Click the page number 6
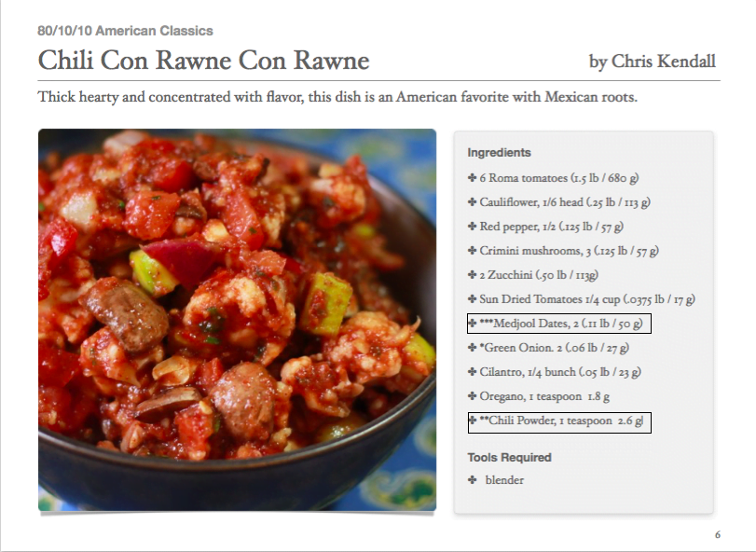The width and height of the screenshot is (756, 552). click(x=718, y=534)
